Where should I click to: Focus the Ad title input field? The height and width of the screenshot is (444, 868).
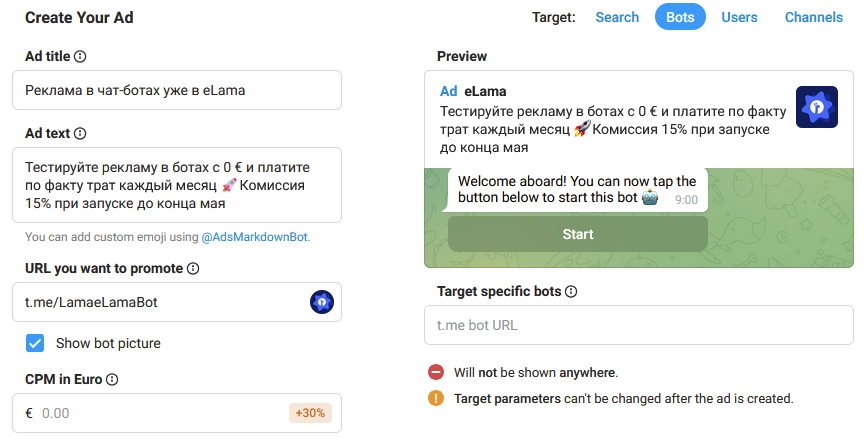coord(177,90)
